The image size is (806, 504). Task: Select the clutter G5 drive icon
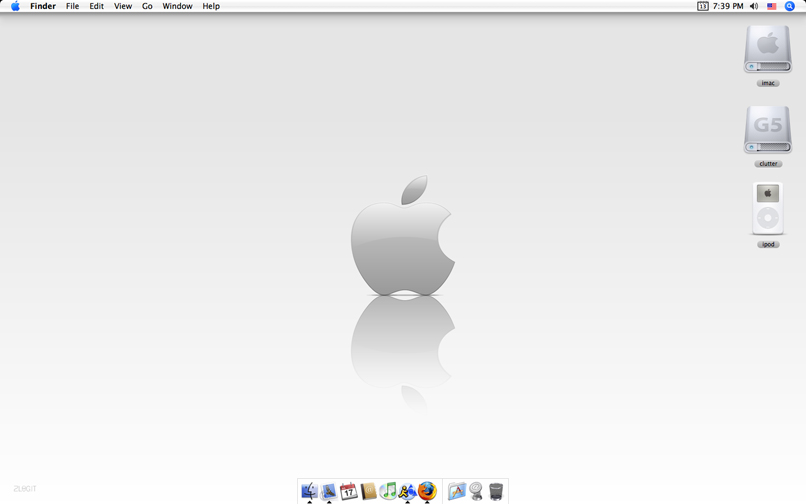click(x=767, y=130)
